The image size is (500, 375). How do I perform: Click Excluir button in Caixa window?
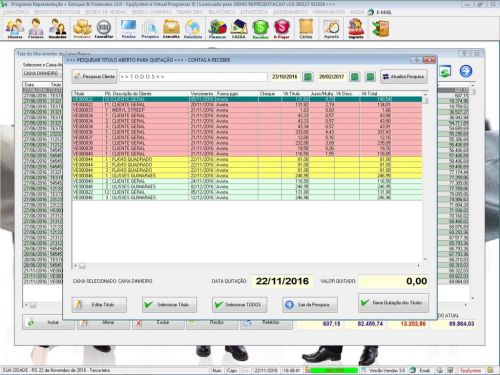pyautogui.click(x=158, y=323)
